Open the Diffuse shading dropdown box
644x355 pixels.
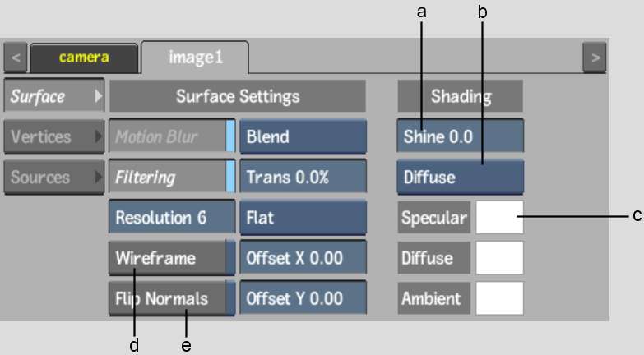(461, 177)
